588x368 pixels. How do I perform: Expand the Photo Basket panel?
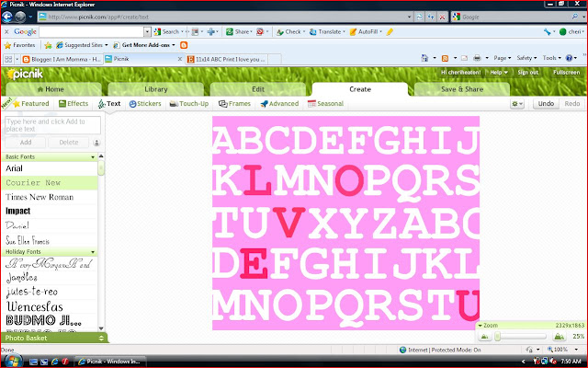(101, 338)
